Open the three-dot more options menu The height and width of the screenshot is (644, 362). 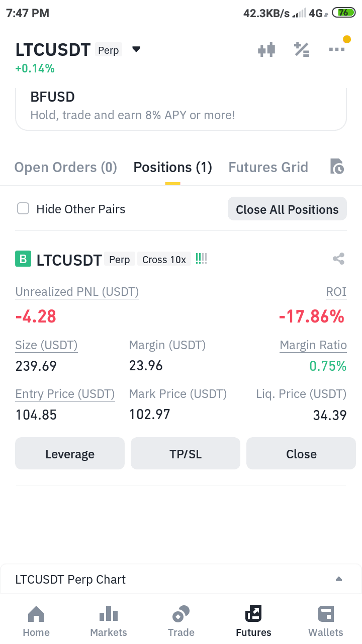[337, 49]
